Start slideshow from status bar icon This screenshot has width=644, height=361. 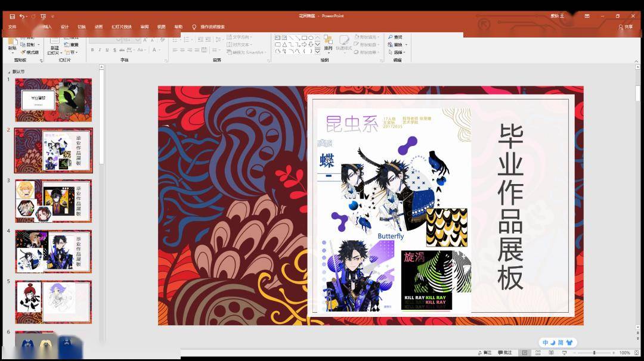(x=563, y=353)
